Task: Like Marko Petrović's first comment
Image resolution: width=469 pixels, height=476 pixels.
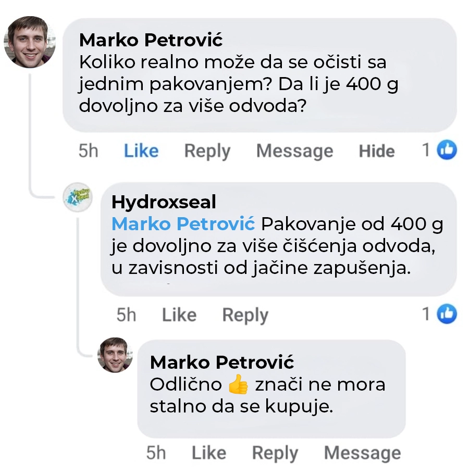Action: [141, 151]
